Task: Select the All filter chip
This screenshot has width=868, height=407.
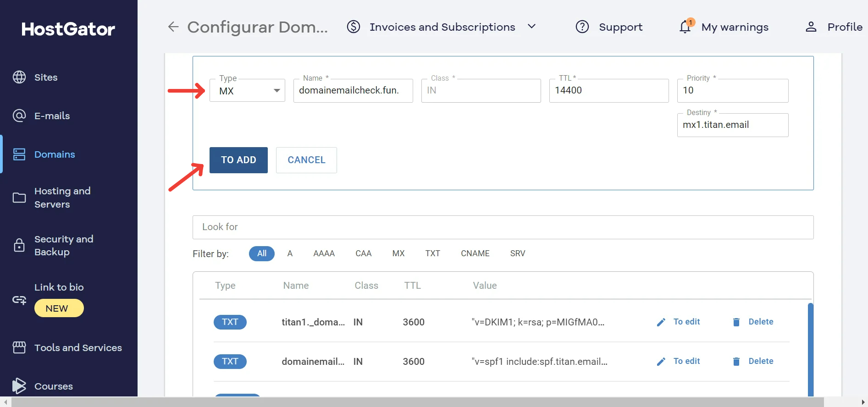Action: [x=262, y=253]
